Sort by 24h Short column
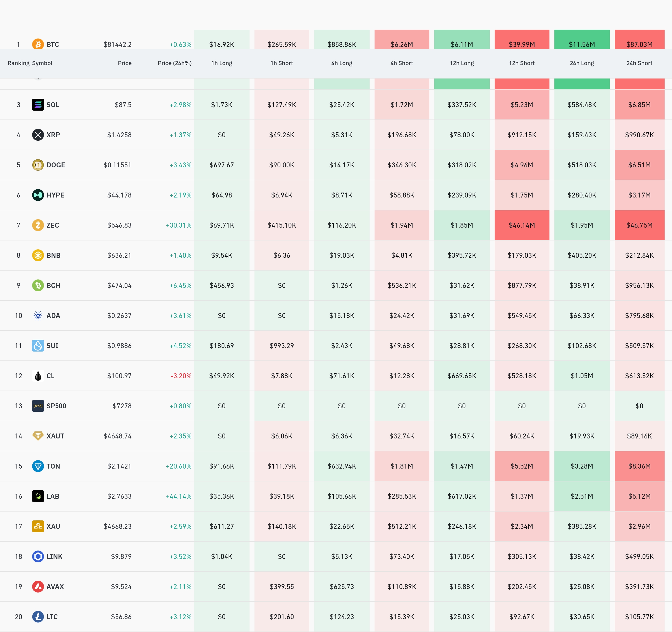This screenshot has width=672, height=632. pyautogui.click(x=640, y=63)
